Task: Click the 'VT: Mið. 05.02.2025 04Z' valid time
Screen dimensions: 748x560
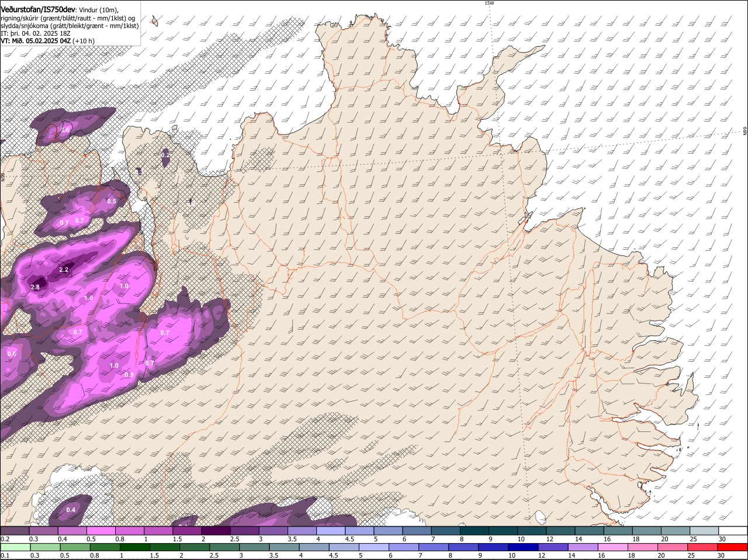Action: (35, 41)
